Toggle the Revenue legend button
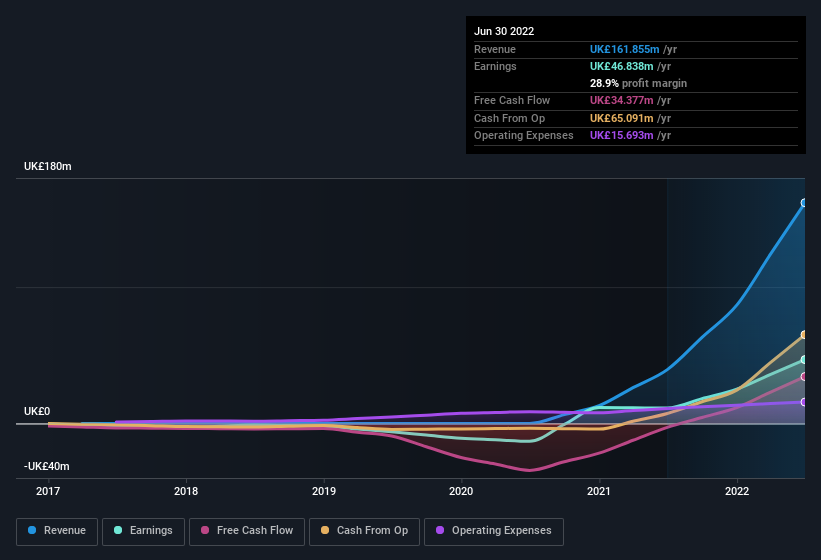 pos(57,532)
